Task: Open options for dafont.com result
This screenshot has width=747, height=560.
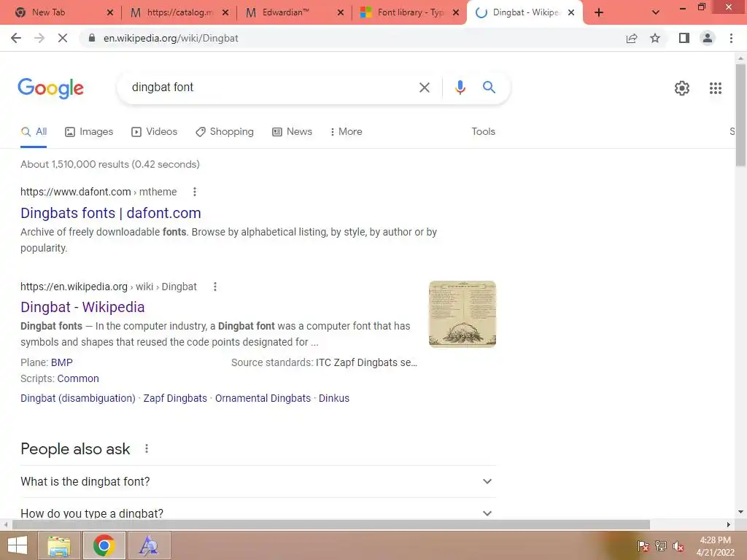Action: click(x=194, y=192)
